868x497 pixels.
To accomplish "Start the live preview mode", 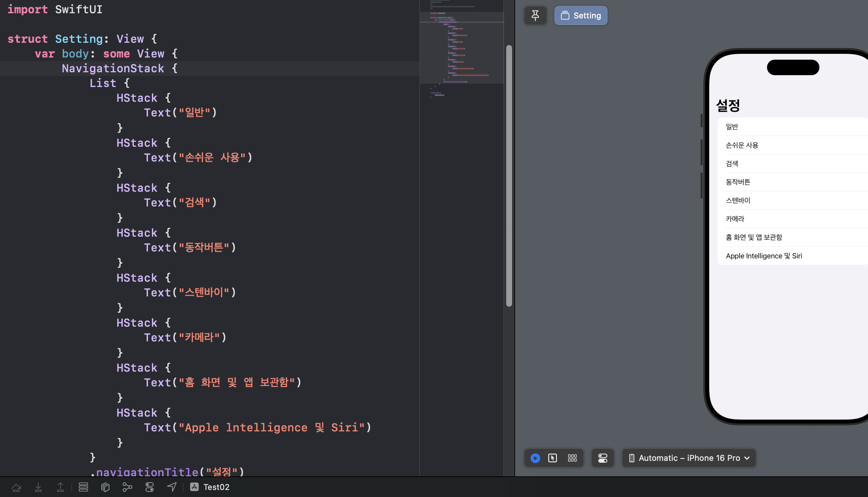I will click(535, 458).
